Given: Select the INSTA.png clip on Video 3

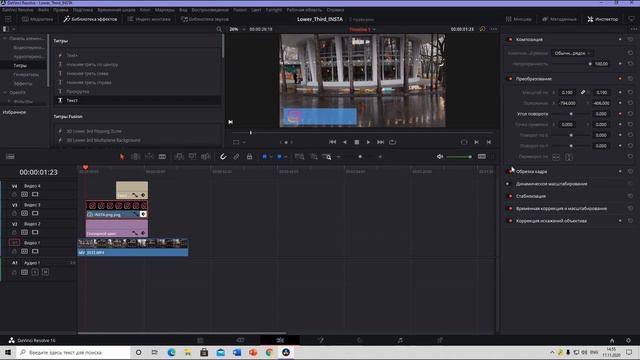Looking at the screenshot, I should pos(117,209).
